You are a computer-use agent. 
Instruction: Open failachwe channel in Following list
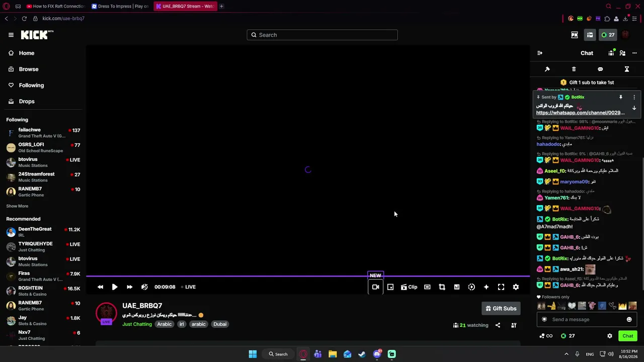click(x=43, y=133)
